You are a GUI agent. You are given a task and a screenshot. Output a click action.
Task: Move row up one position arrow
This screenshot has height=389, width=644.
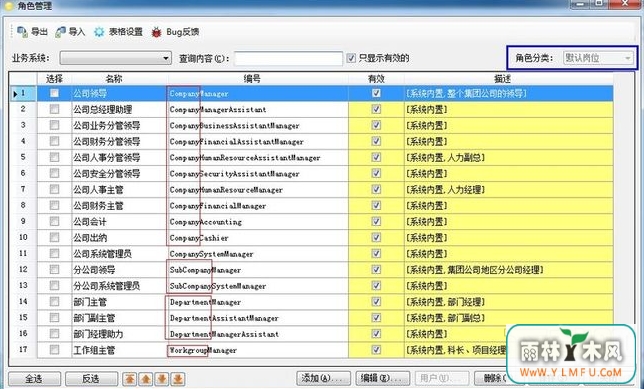(146, 379)
